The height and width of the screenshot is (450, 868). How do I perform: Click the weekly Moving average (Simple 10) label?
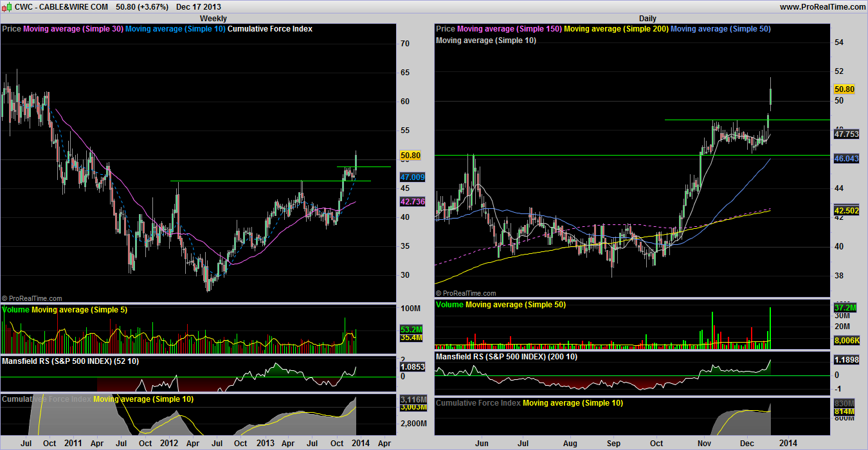click(175, 29)
